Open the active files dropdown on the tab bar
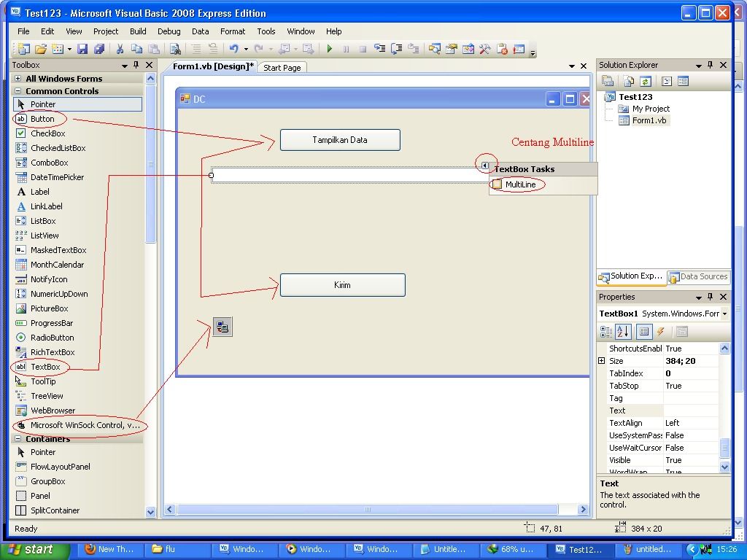747x560 pixels. [572, 66]
